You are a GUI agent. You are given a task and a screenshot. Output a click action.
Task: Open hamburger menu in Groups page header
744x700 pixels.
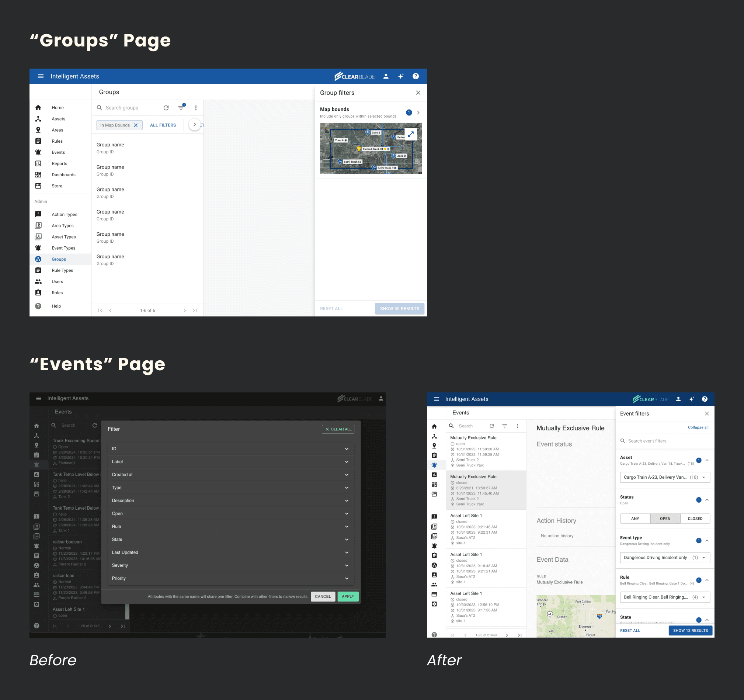tap(41, 76)
